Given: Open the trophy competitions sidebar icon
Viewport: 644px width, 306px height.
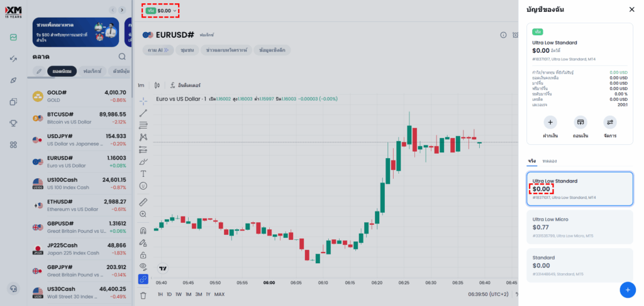Looking at the screenshot, I should [x=13, y=123].
